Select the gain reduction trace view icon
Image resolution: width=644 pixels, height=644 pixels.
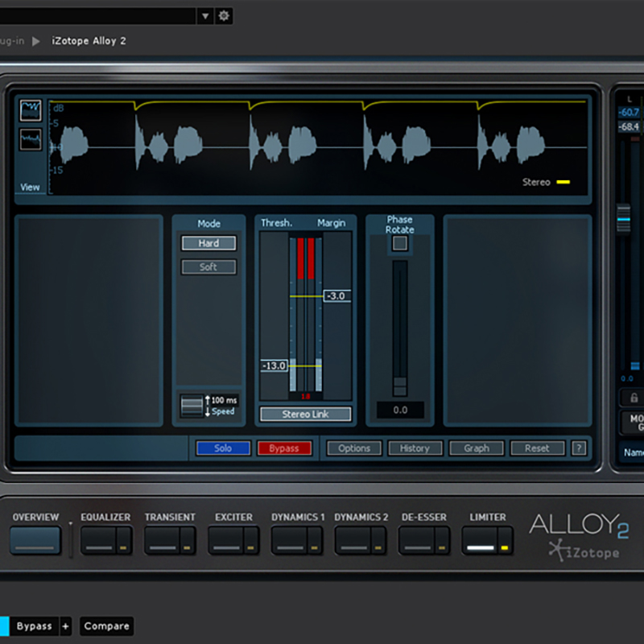(x=31, y=110)
